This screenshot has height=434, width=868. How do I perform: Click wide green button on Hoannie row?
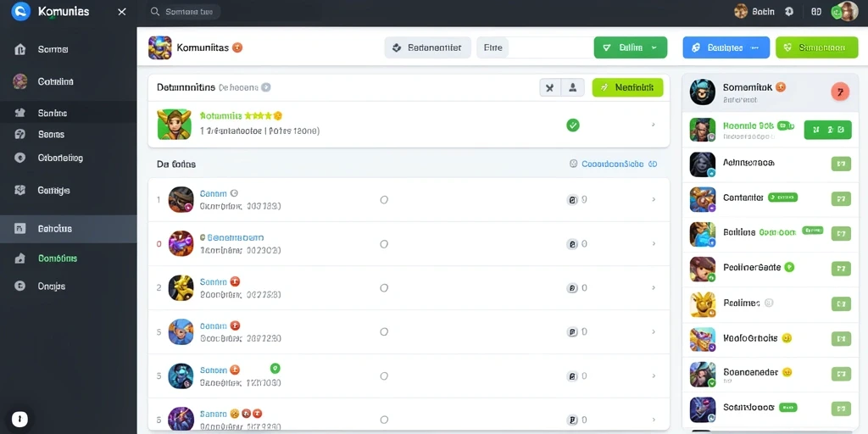(x=827, y=130)
